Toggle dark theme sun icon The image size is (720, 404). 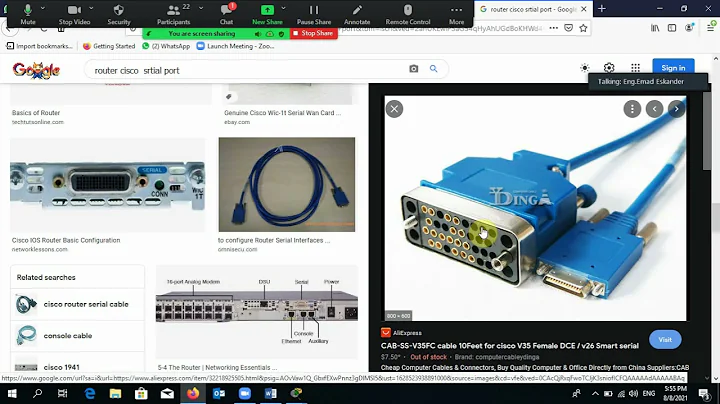tap(585, 68)
